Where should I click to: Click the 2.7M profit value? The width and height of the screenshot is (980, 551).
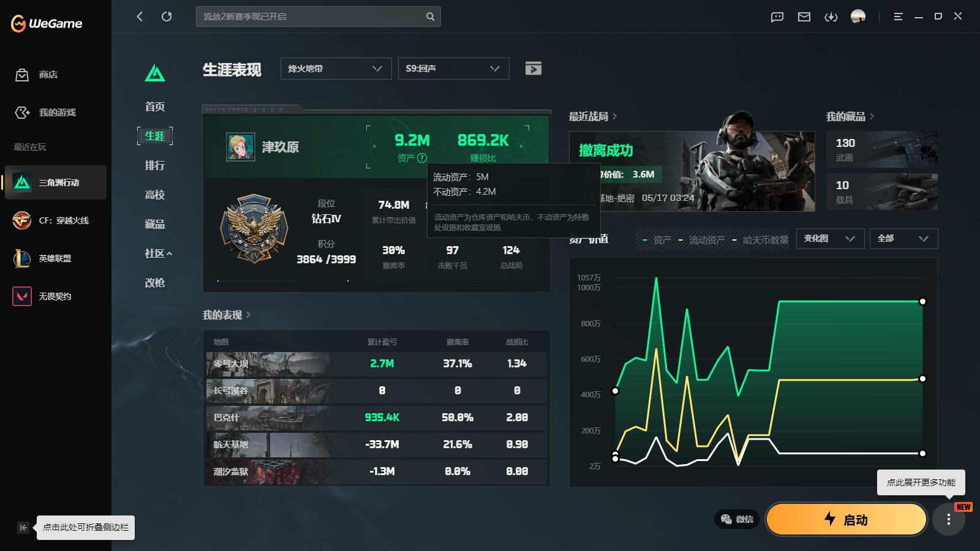pos(382,364)
